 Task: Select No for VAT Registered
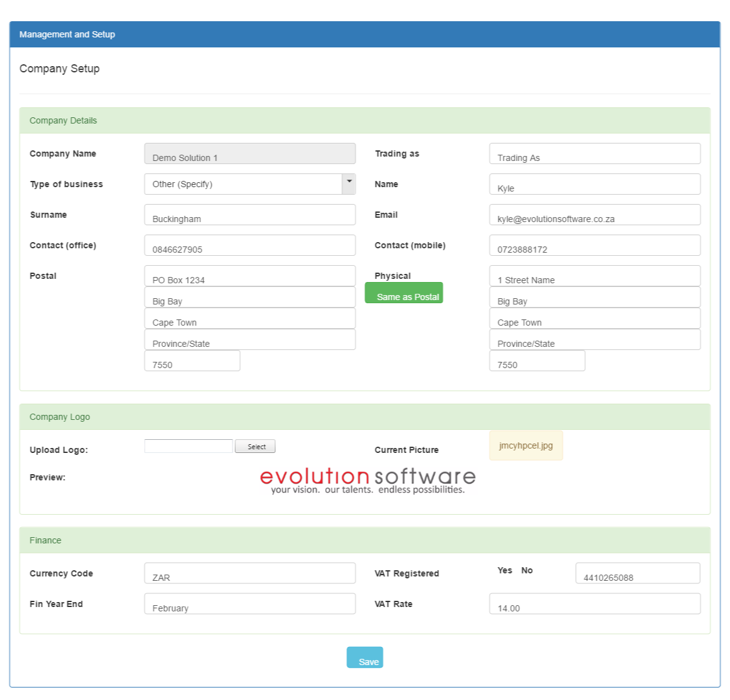[527, 570]
